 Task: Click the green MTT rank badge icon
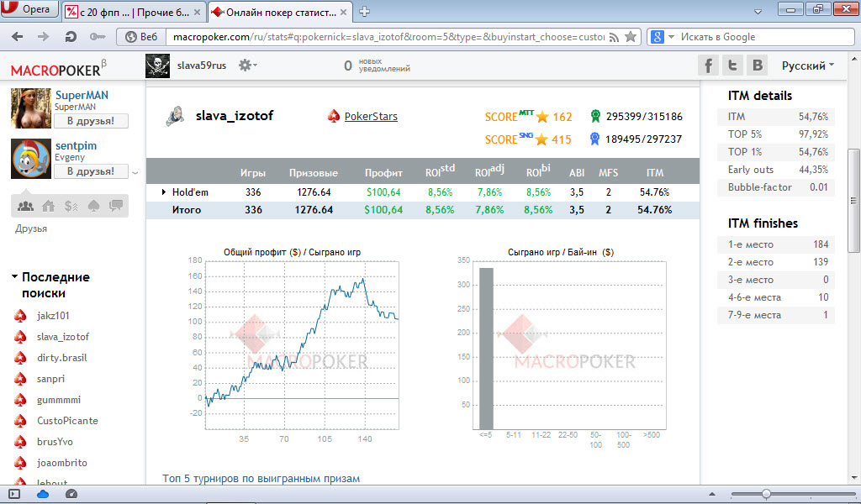[595, 116]
